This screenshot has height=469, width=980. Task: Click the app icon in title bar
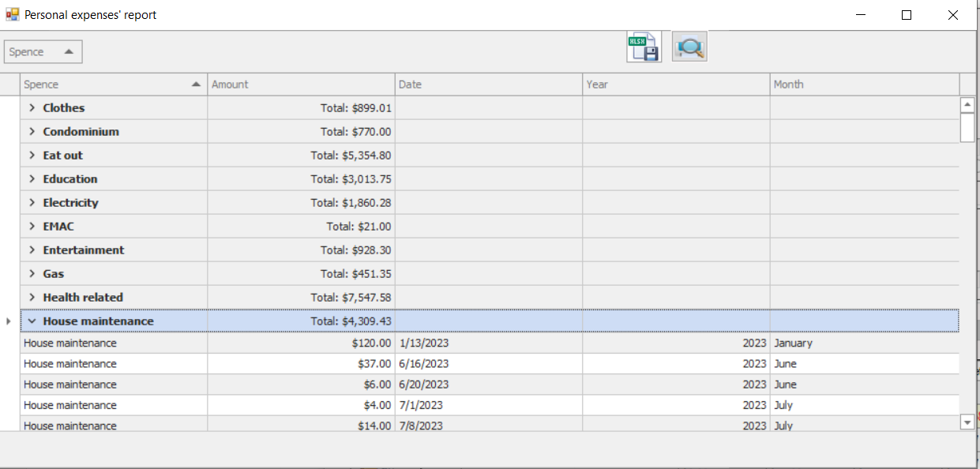click(12, 14)
